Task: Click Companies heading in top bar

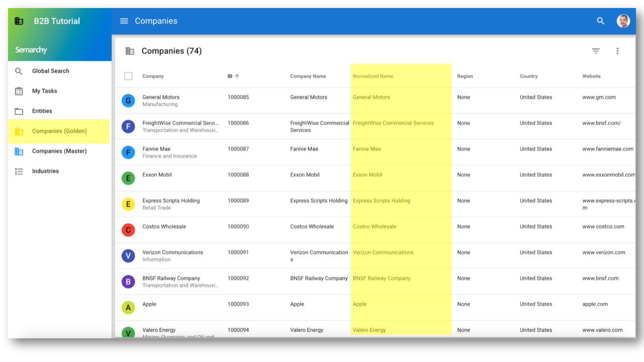Action: (x=156, y=21)
